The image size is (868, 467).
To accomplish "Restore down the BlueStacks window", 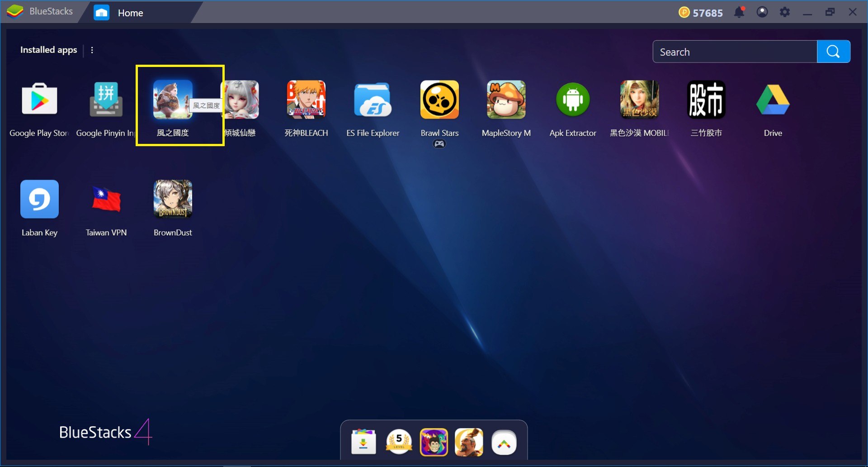I will coord(830,12).
